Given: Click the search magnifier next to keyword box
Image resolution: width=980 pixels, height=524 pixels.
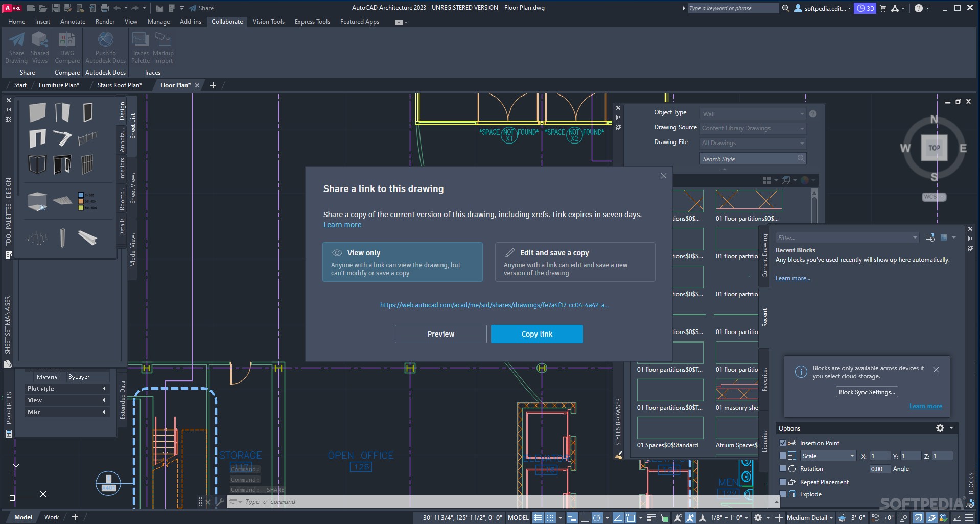Looking at the screenshot, I should [786, 8].
